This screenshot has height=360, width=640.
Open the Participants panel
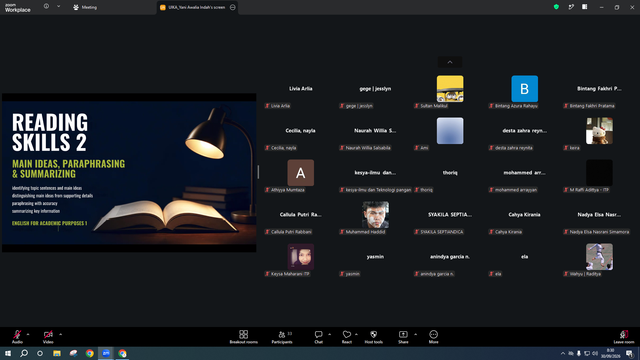(282, 337)
